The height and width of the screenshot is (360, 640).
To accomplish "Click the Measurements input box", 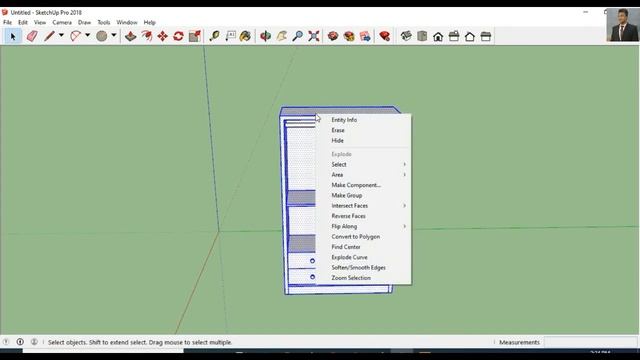I will tap(590, 342).
